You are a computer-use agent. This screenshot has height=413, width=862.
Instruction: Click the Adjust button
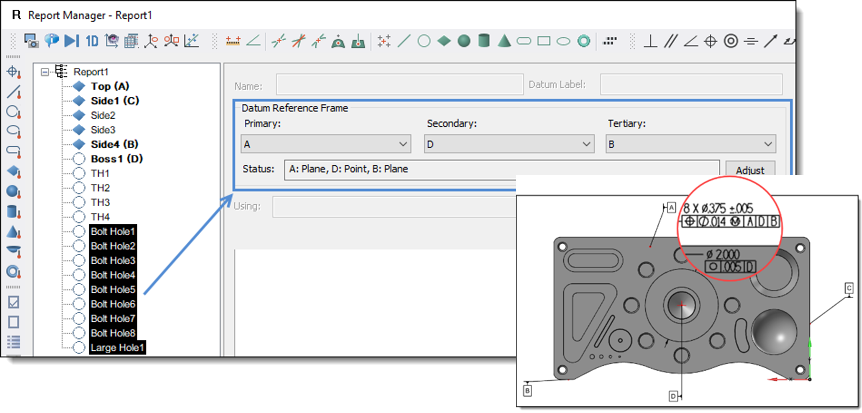click(750, 169)
